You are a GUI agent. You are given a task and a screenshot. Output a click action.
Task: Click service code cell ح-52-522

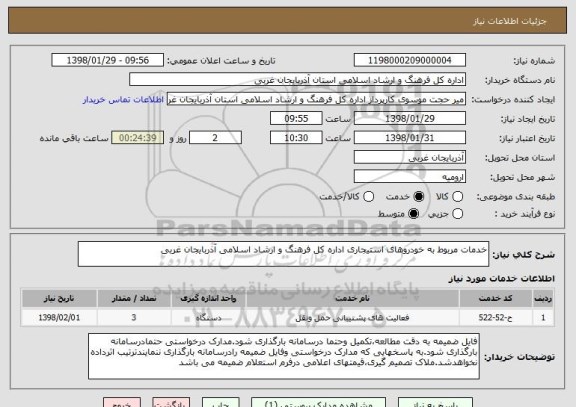pos(496,318)
